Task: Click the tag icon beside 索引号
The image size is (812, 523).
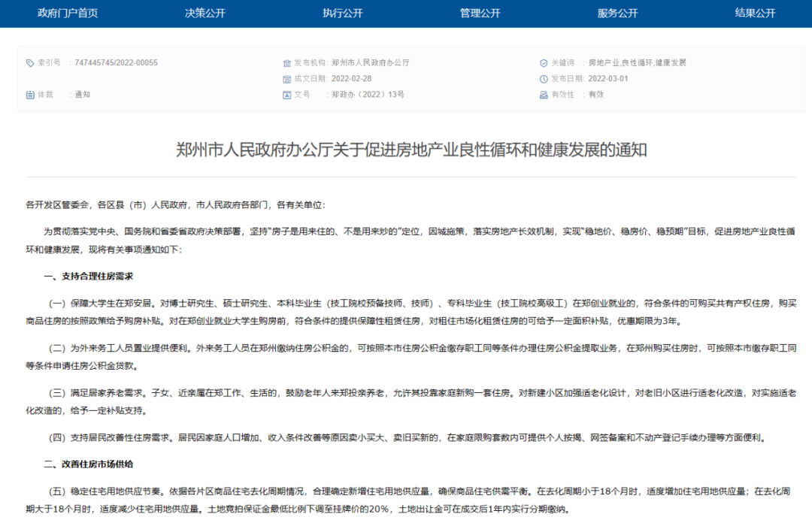Action: click(29, 62)
